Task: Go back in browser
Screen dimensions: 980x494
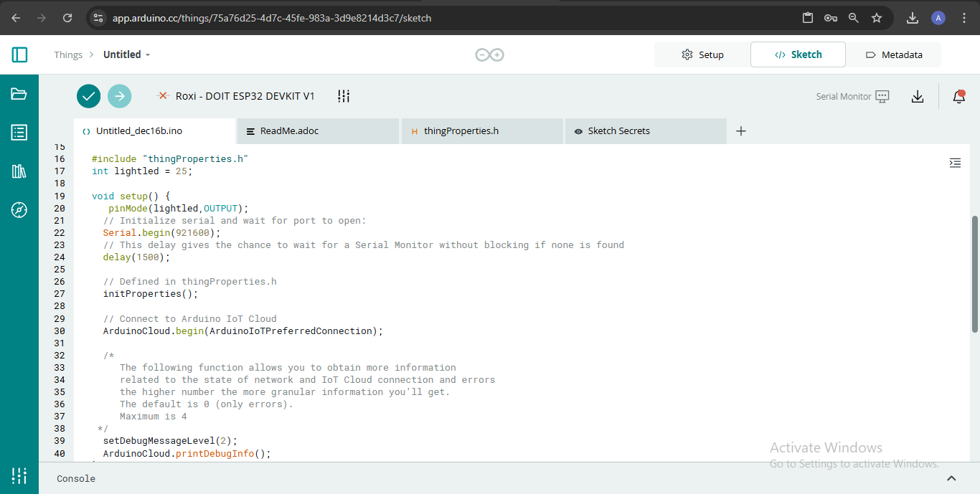Action: click(x=16, y=18)
